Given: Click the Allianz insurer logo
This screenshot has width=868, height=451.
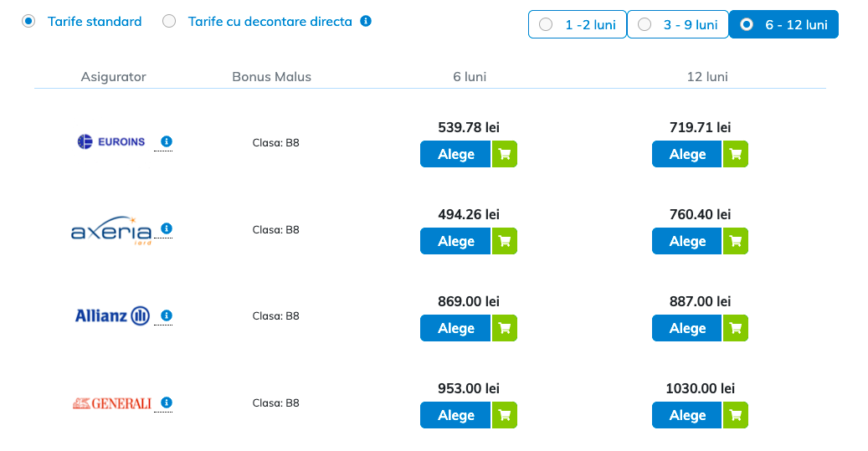Looking at the screenshot, I should (x=112, y=315).
